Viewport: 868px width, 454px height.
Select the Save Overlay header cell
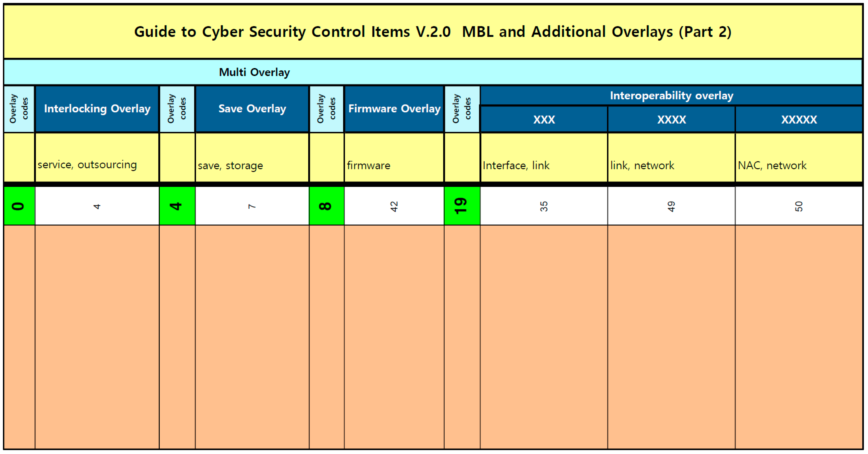point(252,109)
